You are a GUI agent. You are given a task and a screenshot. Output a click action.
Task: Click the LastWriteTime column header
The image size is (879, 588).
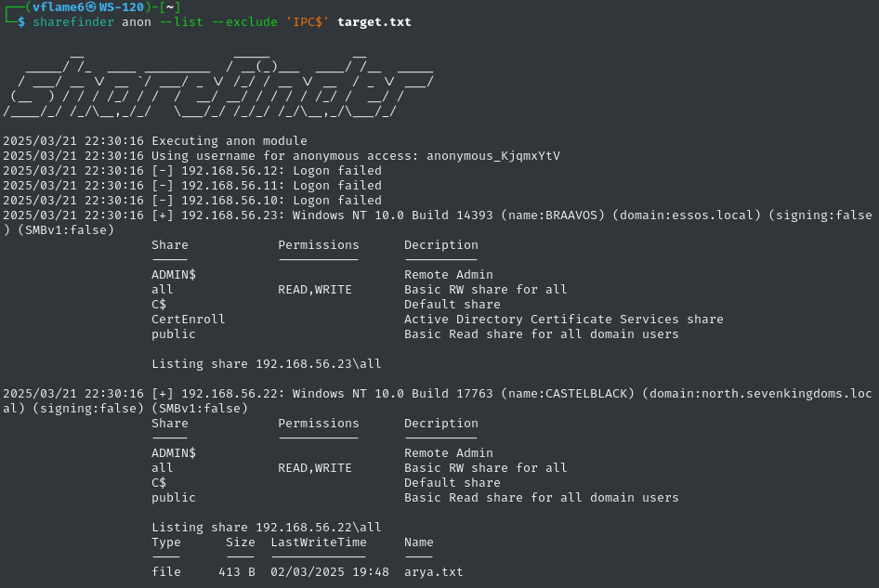[319, 542]
